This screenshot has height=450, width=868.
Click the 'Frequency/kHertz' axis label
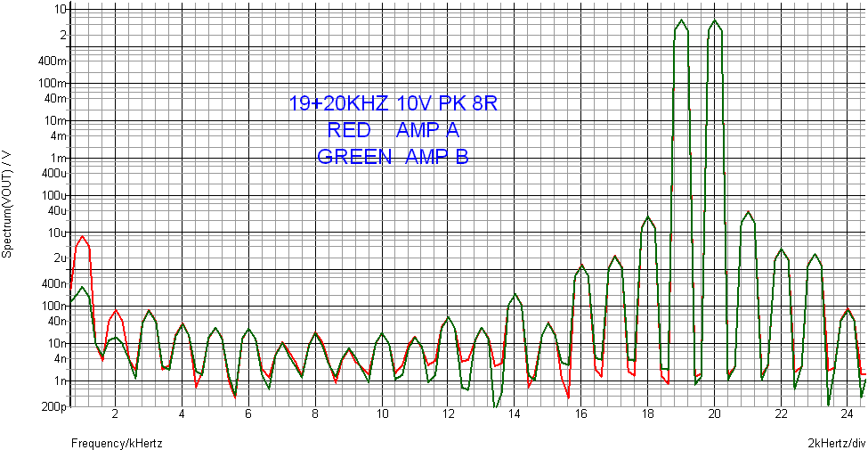(117, 442)
